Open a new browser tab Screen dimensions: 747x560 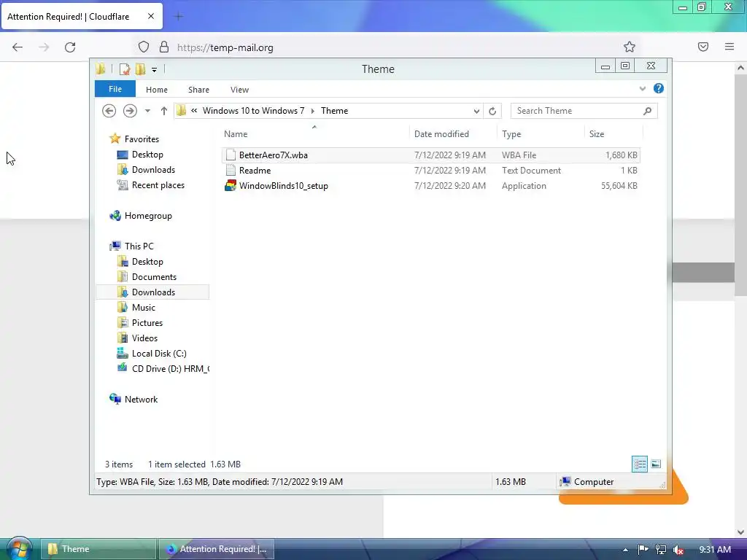pyautogui.click(x=179, y=17)
